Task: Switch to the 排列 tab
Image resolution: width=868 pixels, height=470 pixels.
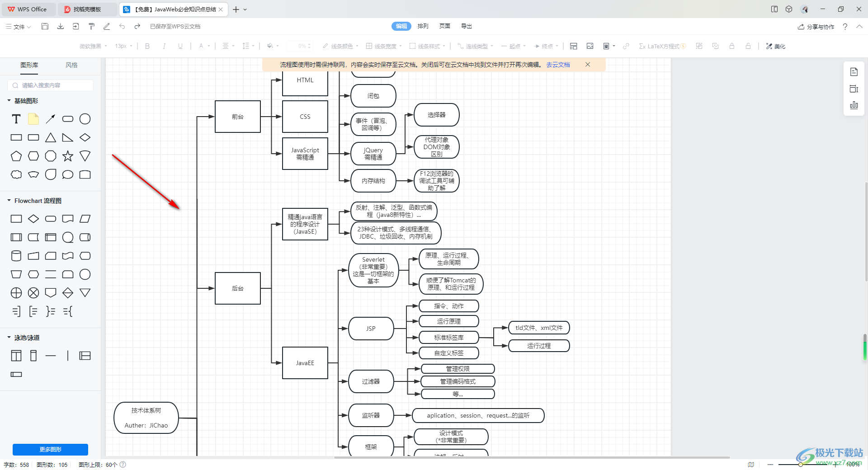Action: tap(423, 26)
